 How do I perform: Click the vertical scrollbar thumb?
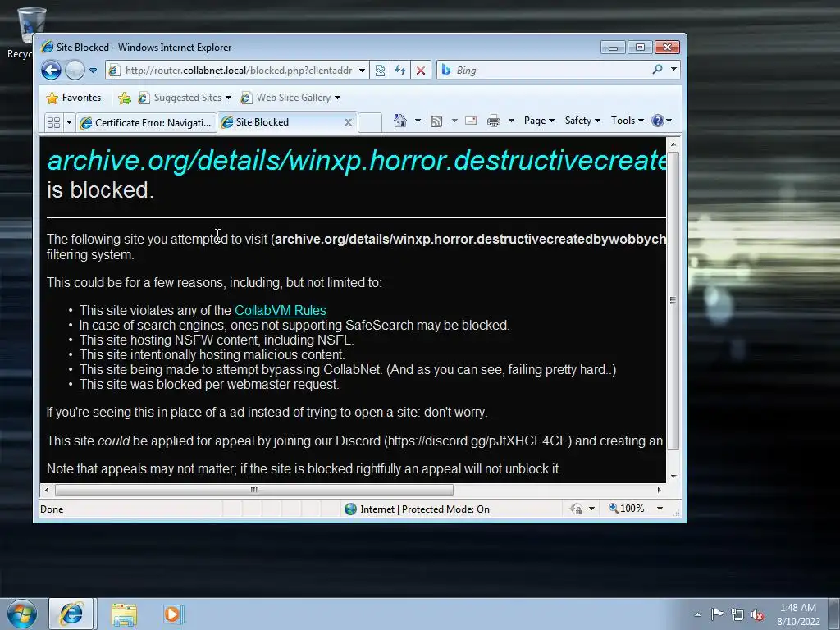[x=673, y=300]
